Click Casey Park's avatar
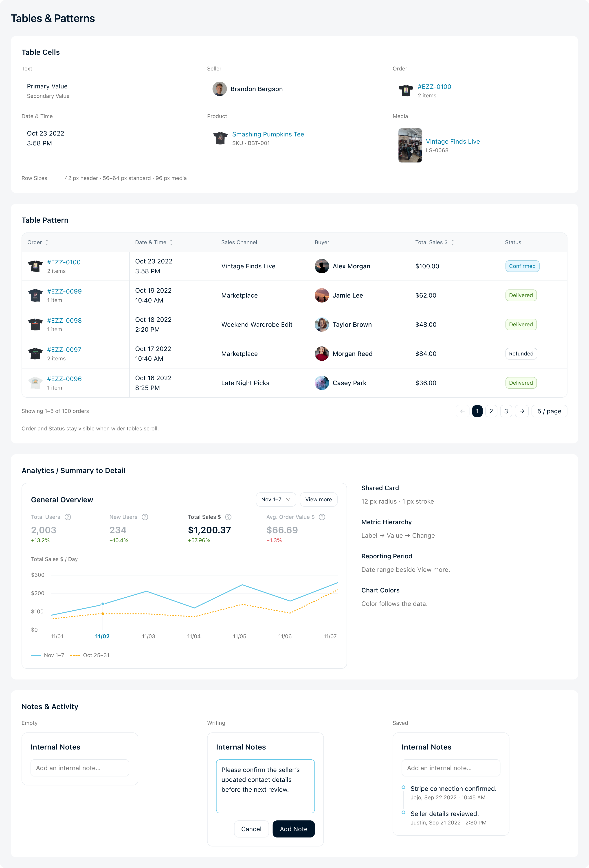The image size is (589, 868). point(322,383)
